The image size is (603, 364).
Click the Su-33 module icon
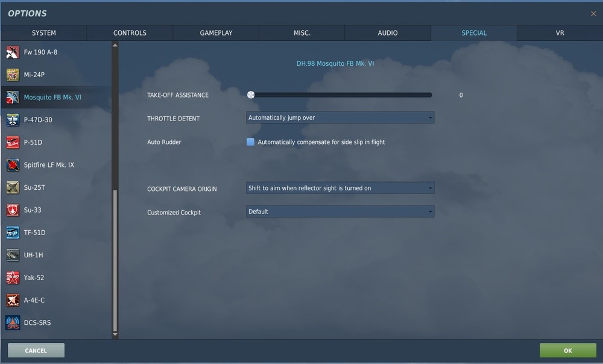click(12, 210)
